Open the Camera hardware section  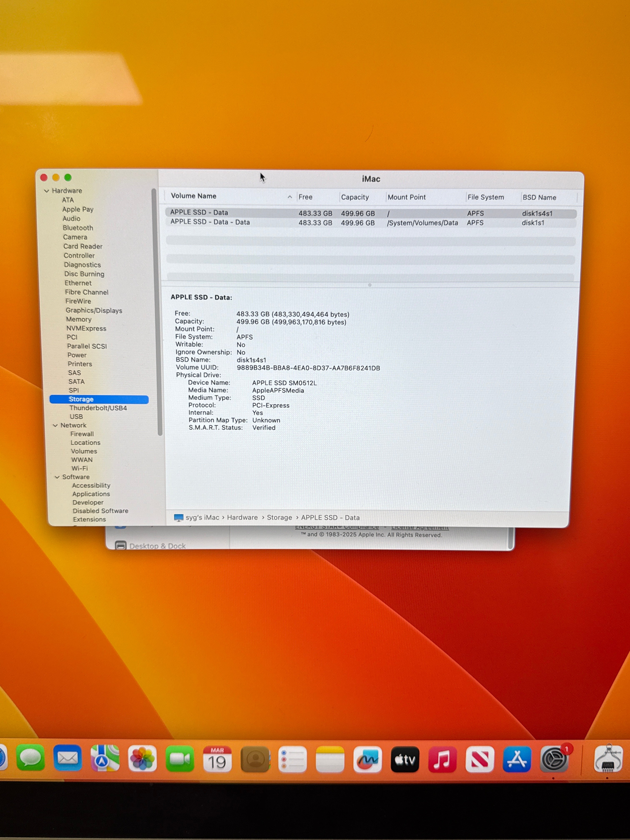coord(75,237)
